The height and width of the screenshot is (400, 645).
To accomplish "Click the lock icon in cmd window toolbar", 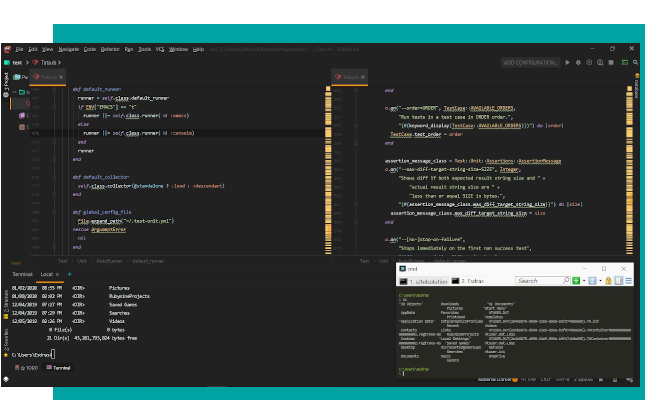I will coord(608,281).
